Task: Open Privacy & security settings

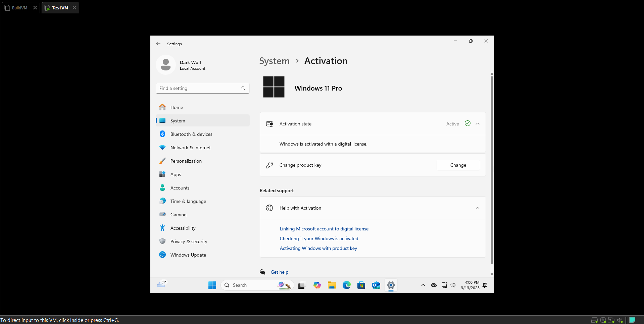Action: click(x=203, y=241)
